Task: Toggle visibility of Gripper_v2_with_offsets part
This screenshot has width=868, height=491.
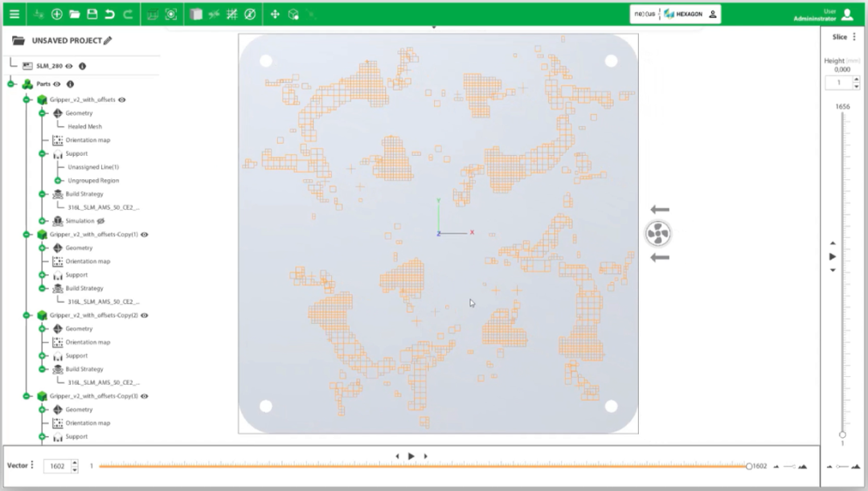Action: [122, 100]
